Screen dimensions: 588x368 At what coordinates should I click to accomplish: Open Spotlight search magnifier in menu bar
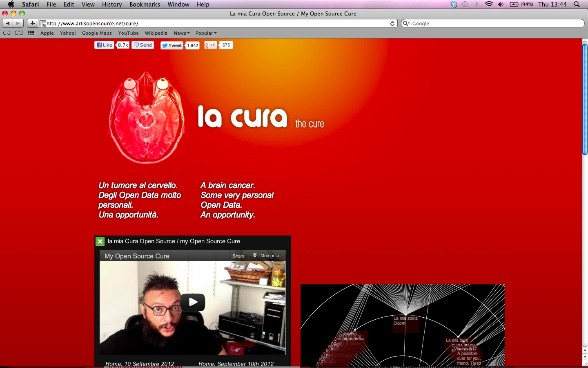[577, 4]
